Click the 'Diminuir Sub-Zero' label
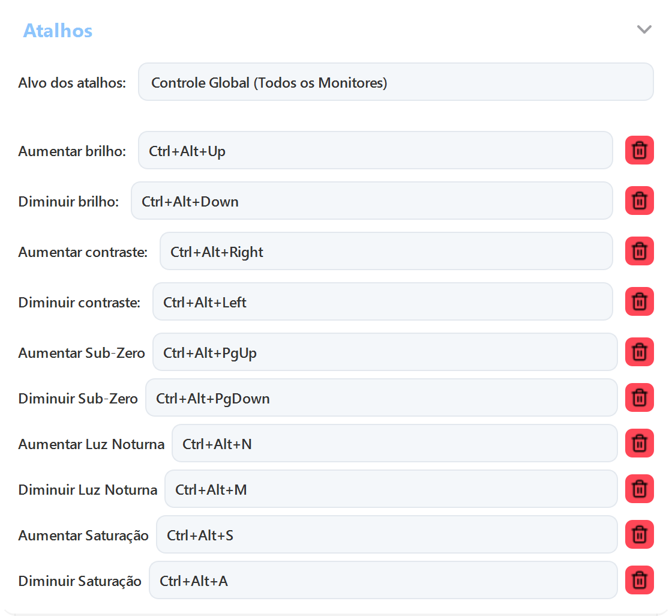This screenshot has height=616, width=672. coord(78,398)
